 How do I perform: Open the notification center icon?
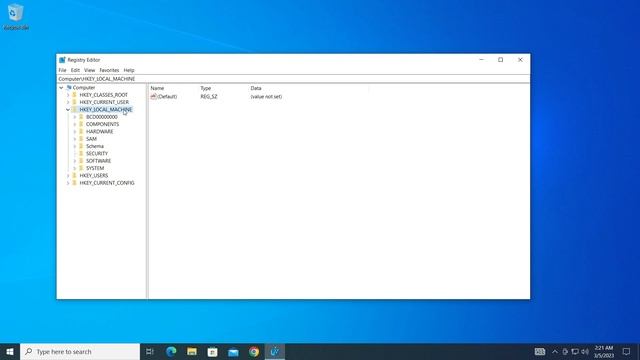point(627,351)
